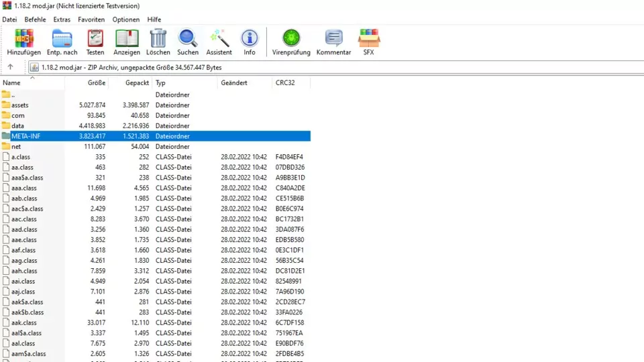Click the SFX archive icon
This screenshot has width=644, height=362.
369,42
